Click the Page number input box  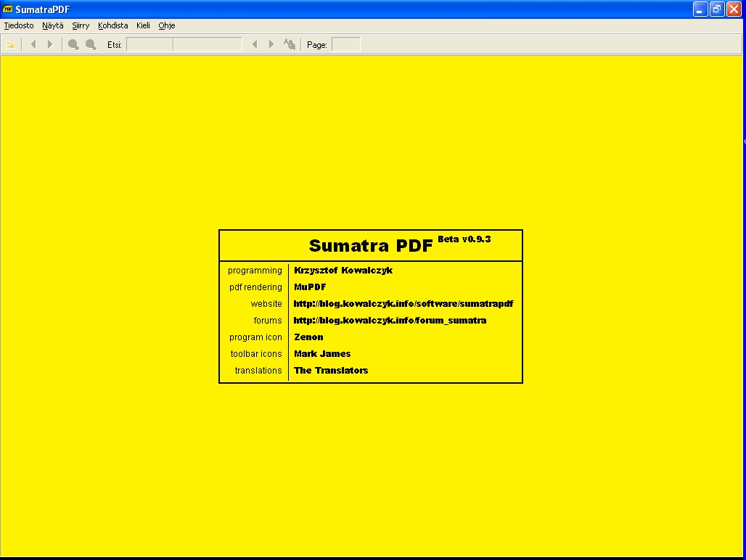coord(345,45)
